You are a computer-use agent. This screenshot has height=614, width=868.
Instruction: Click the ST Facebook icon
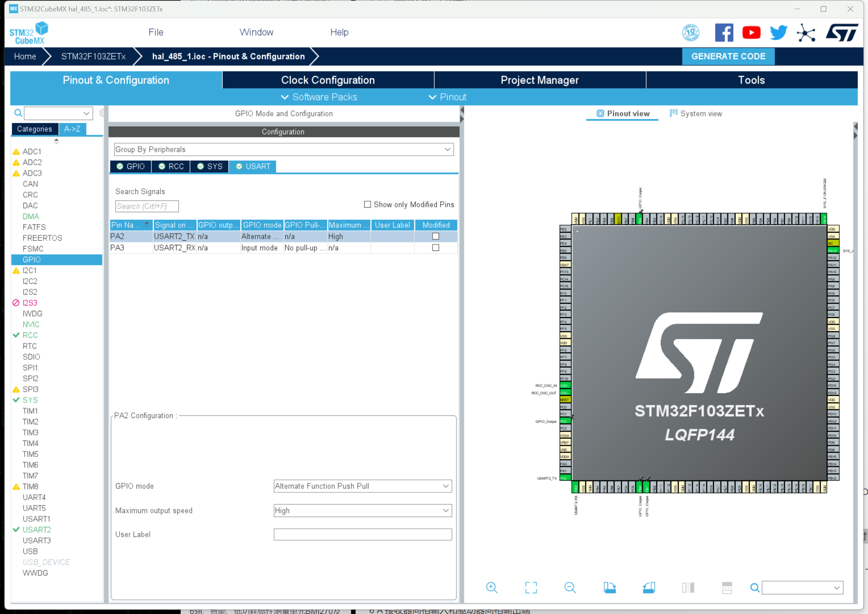tap(724, 33)
